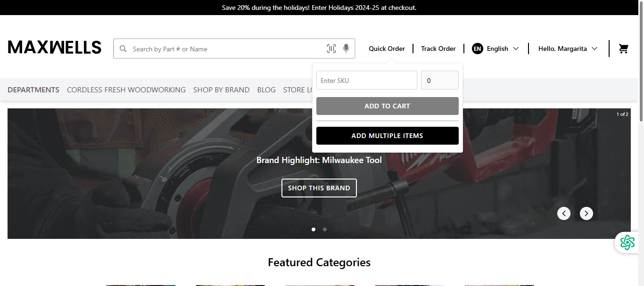
Task: Click the Add to Cart button
Action: [388, 106]
